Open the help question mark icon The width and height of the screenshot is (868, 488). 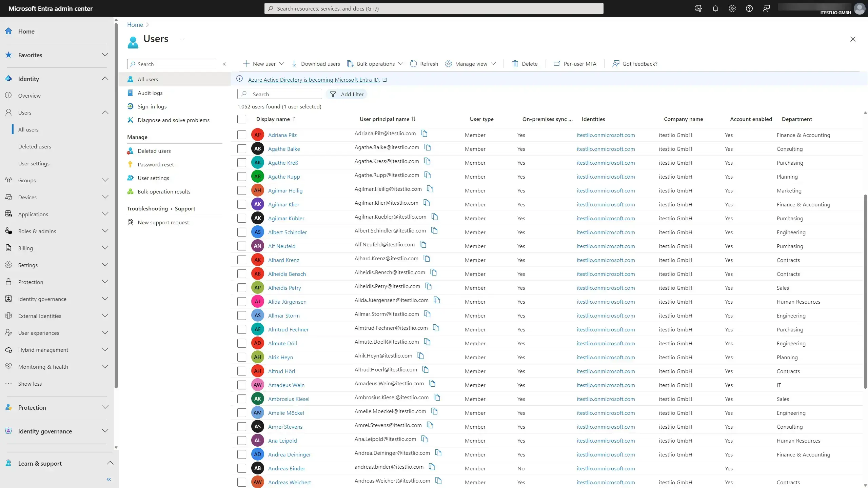[x=749, y=8]
